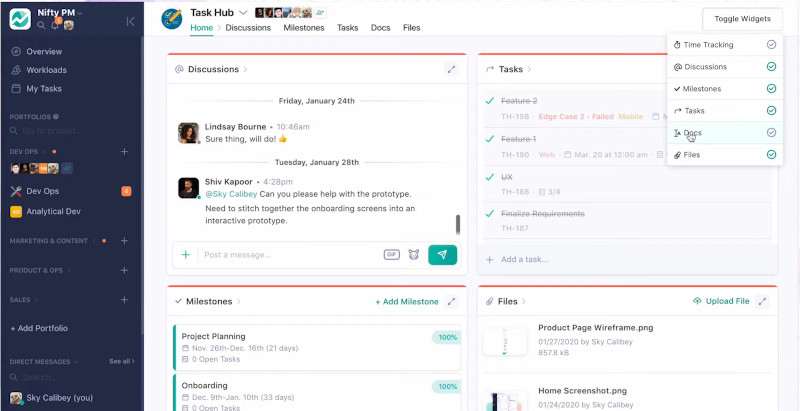Toggle the Tasks widget checkmark
The height and width of the screenshot is (411, 800).
coord(771,111)
